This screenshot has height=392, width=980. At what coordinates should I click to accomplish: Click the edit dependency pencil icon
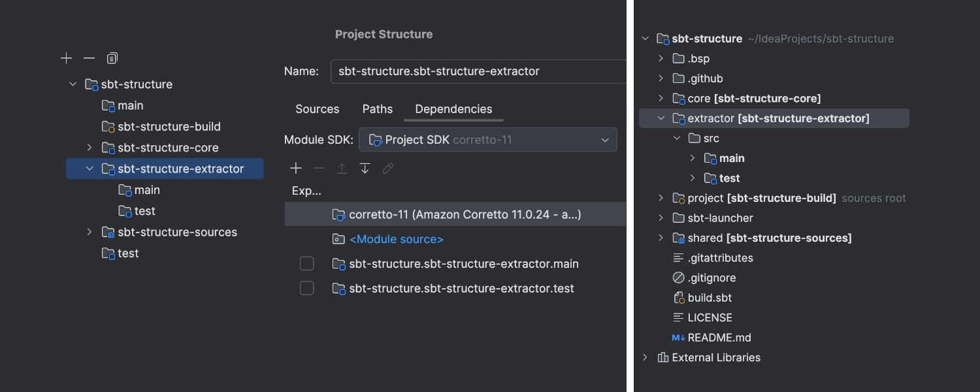(387, 169)
